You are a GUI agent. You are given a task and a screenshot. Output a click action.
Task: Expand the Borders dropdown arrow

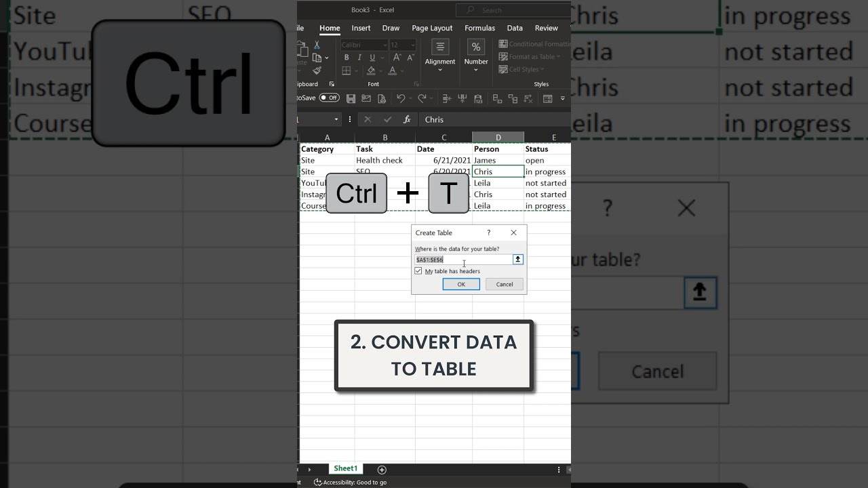[x=356, y=70]
